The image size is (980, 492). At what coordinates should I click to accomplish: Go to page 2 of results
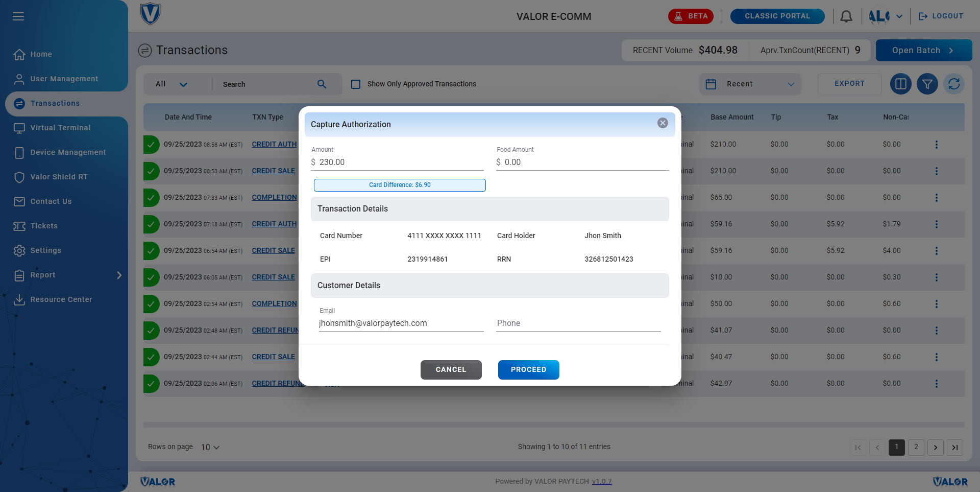point(916,448)
